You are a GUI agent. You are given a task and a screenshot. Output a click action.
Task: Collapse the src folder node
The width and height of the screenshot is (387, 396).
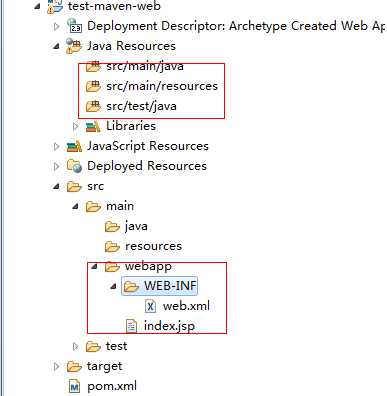56,187
